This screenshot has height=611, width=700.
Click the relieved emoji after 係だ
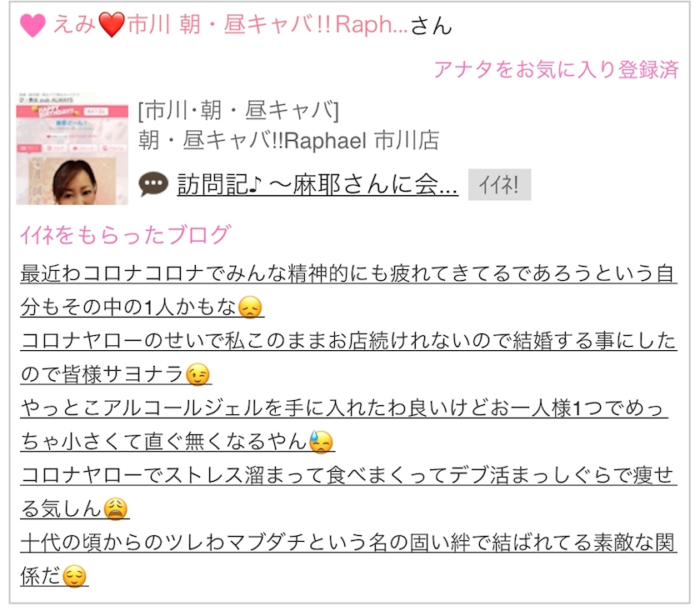74,576
